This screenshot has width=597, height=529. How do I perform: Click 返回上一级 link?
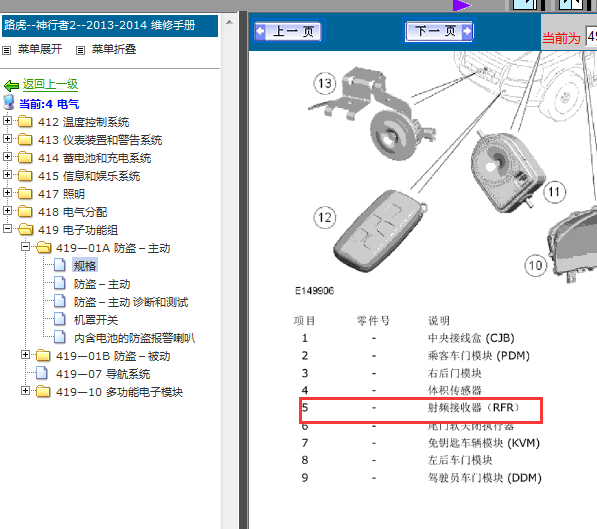click(50, 85)
